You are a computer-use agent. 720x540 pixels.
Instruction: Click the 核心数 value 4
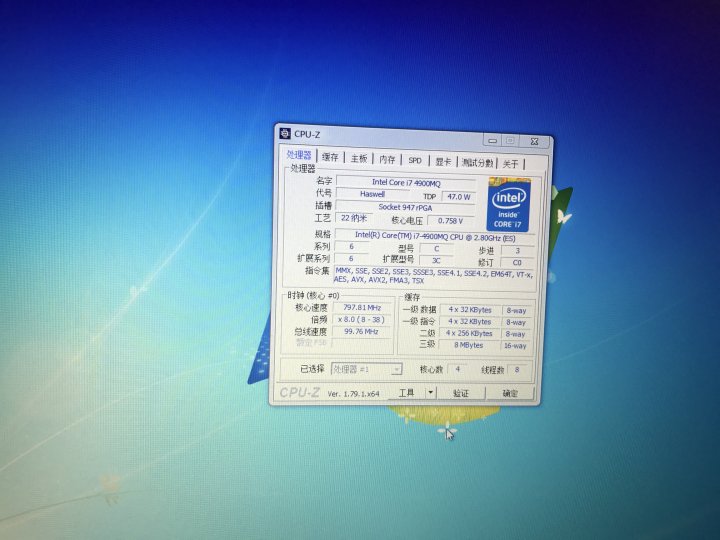[x=458, y=369]
